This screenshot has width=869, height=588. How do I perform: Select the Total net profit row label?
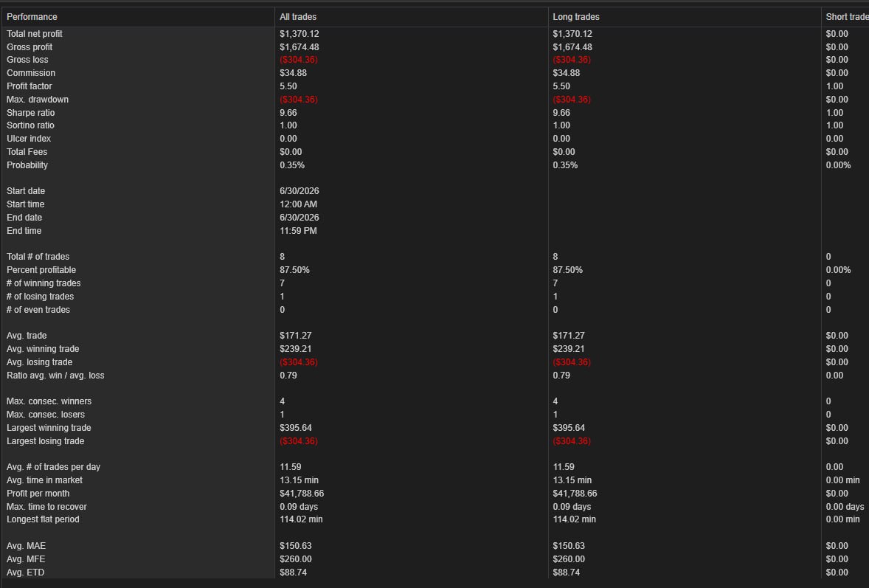point(35,34)
